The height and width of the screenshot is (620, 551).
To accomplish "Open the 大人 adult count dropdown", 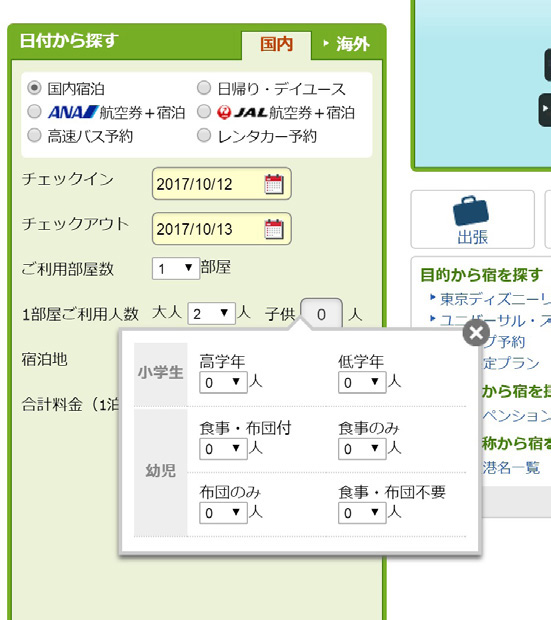I will click(212, 314).
